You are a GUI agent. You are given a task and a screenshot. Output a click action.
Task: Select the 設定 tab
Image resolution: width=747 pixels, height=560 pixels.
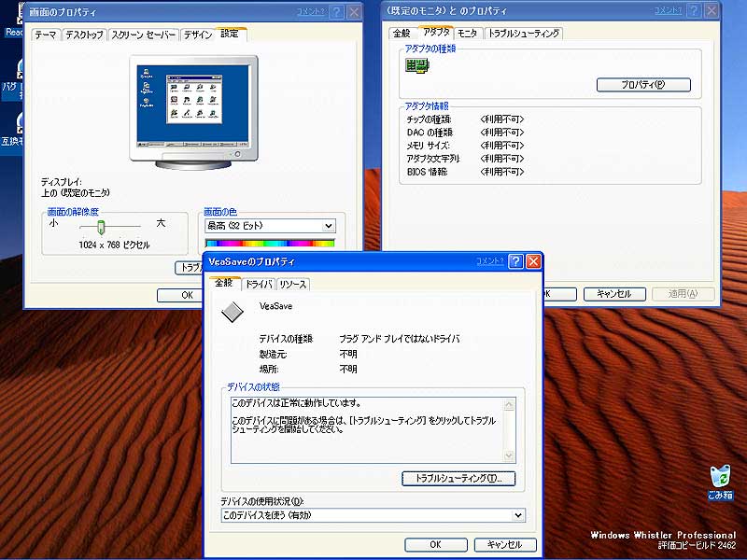[230, 34]
